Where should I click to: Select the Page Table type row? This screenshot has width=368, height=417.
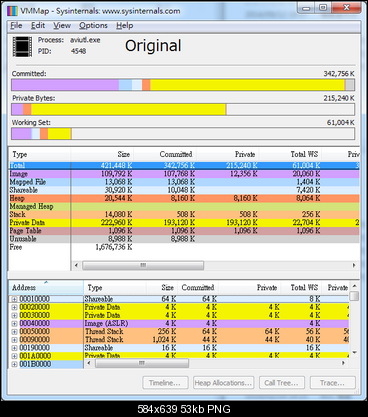coord(184,231)
